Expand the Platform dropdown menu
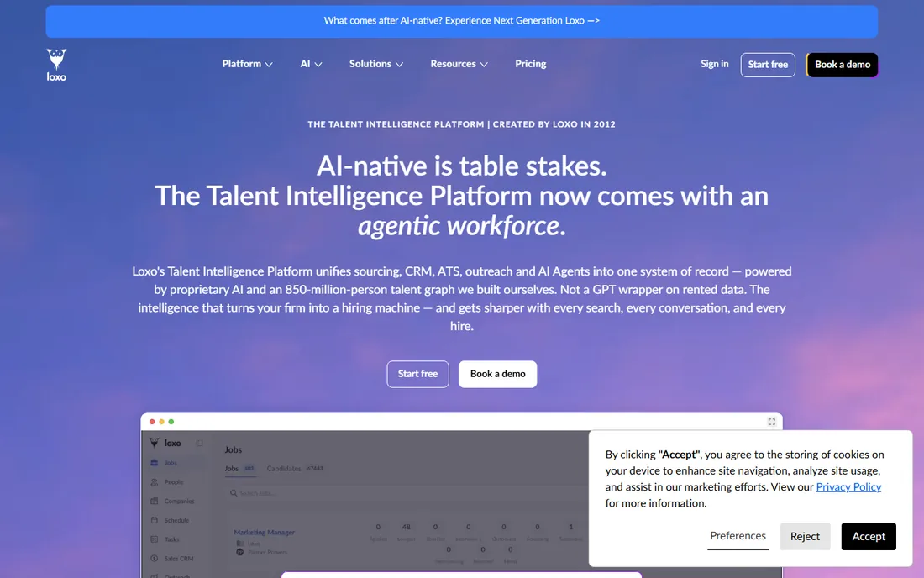This screenshot has height=578, width=924. [x=247, y=64]
